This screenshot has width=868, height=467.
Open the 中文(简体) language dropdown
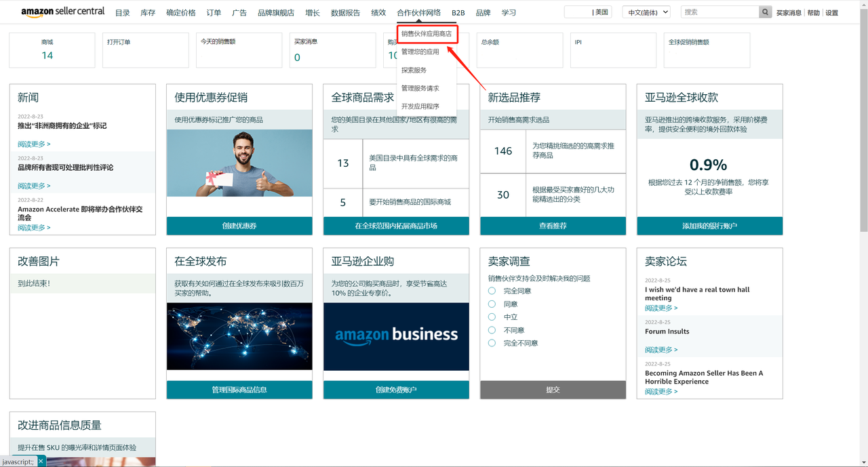tap(647, 12)
